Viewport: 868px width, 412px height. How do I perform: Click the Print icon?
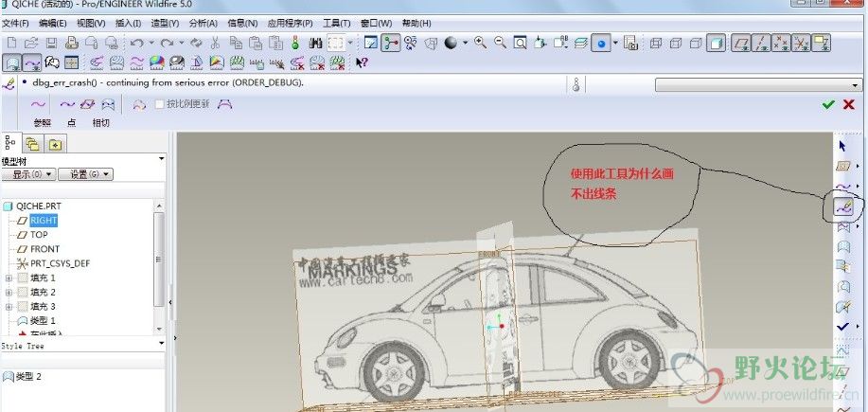tap(72, 43)
